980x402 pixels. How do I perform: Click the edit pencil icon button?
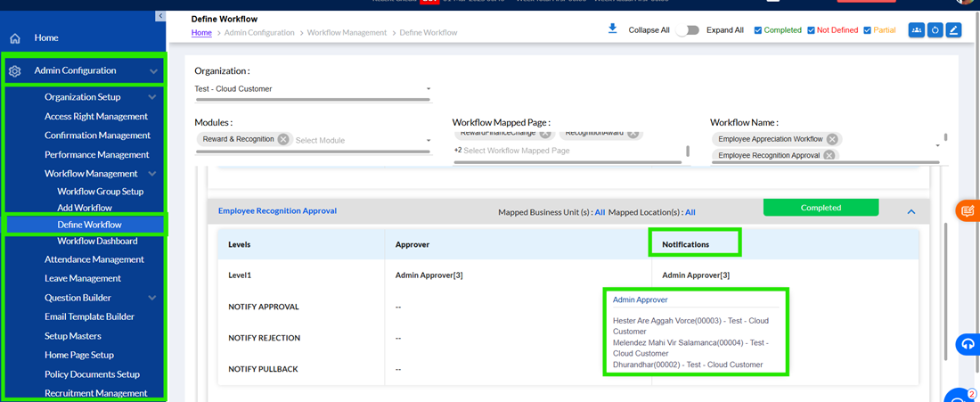click(x=953, y=30)
